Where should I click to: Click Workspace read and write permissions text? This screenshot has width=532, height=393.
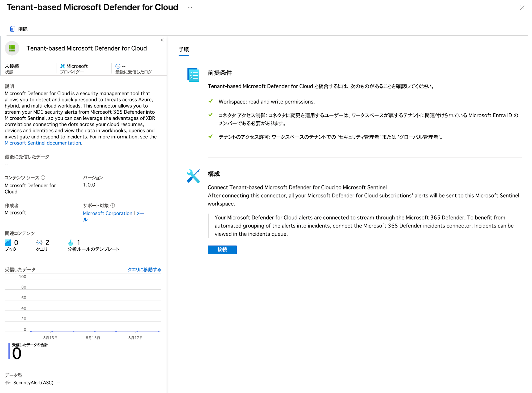(267, 102)
